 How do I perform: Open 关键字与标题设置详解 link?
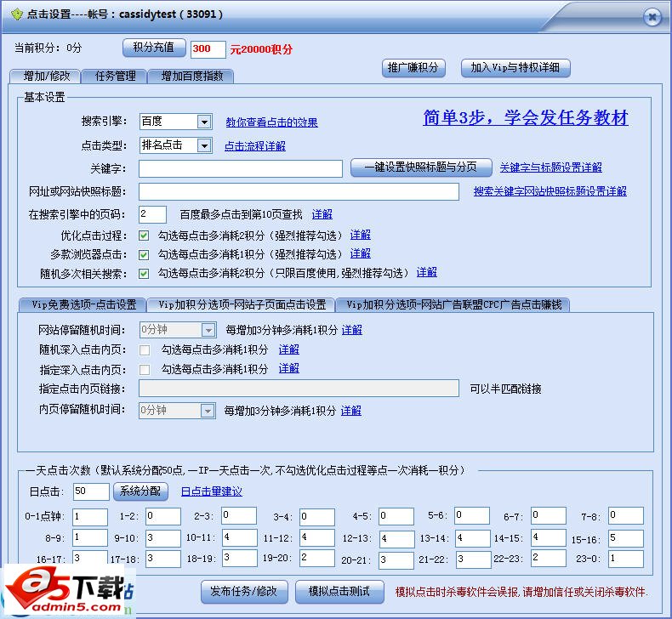click(550, 168)
